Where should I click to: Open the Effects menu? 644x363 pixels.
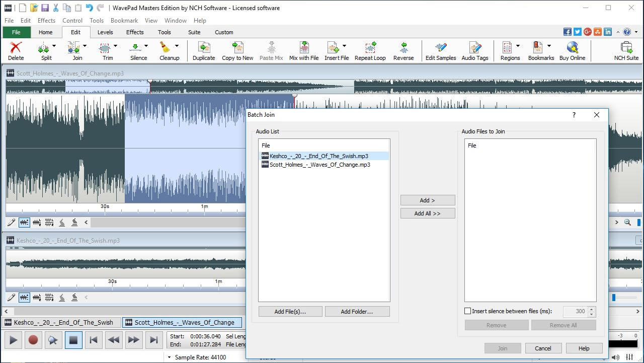(x=46, y=20)
